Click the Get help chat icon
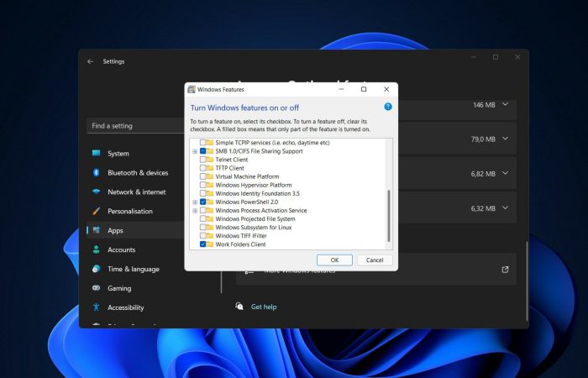The height and width of the screenshot is (378, 588). [239, 307]
